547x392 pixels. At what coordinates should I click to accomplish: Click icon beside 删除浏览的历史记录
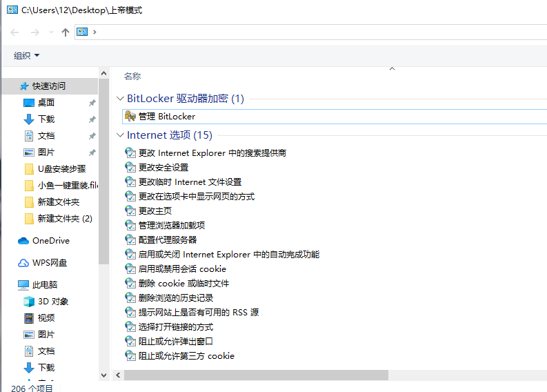[130, 297]
